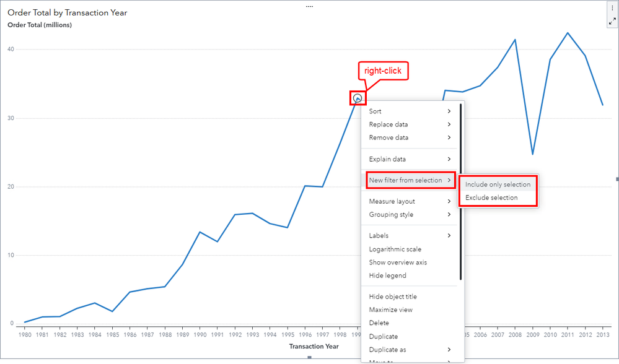The image size is (619, 364).
Task: Select Maximize view menu entry
Action: pyautogui.click(x=390, y=310)
